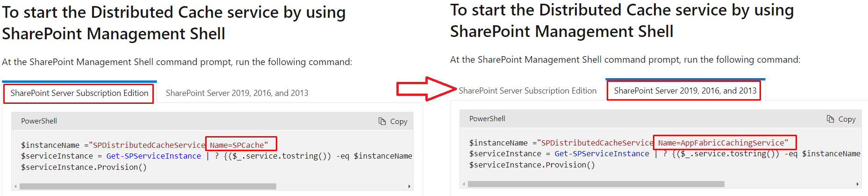Copy code in left PowerShell block
The image size is (868, 196).
coord(393,121)
